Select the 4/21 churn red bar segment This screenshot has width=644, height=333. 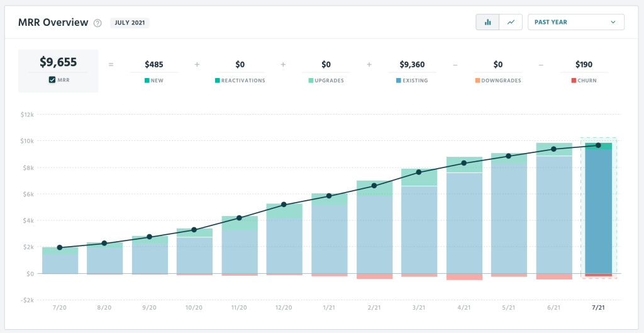[464, 277]
